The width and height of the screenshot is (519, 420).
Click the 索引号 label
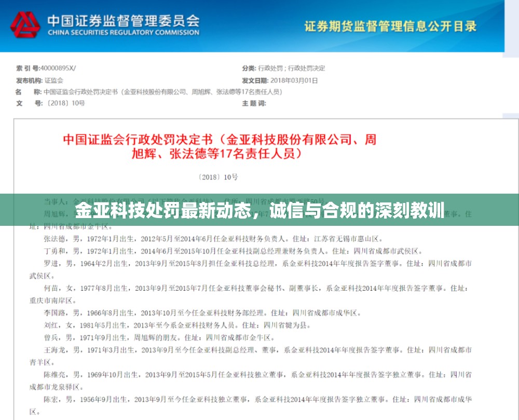coord(28,68)
